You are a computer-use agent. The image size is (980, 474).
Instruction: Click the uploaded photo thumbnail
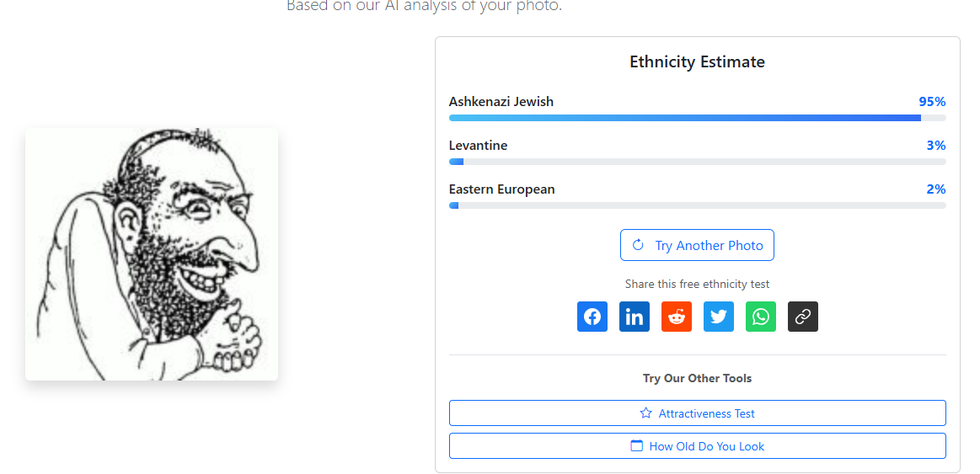click(x=152, y=254)
